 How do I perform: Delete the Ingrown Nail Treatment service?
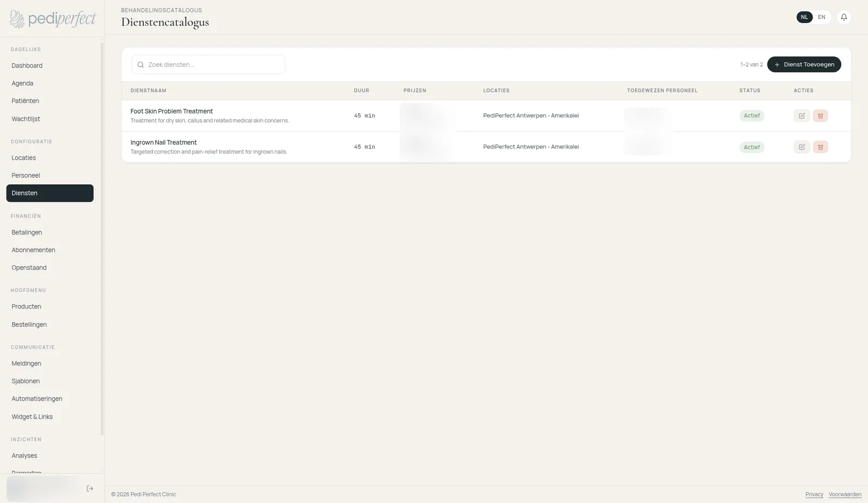[820, 147]
